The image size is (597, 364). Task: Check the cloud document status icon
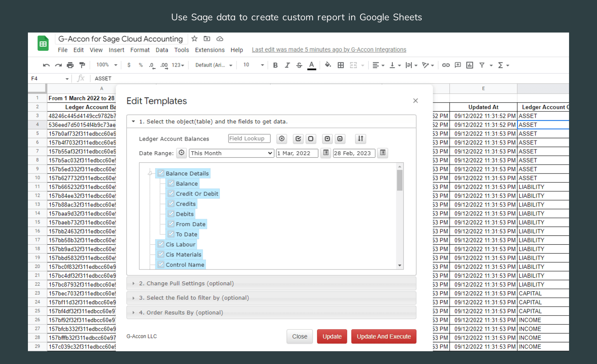[x=220, y=39]
